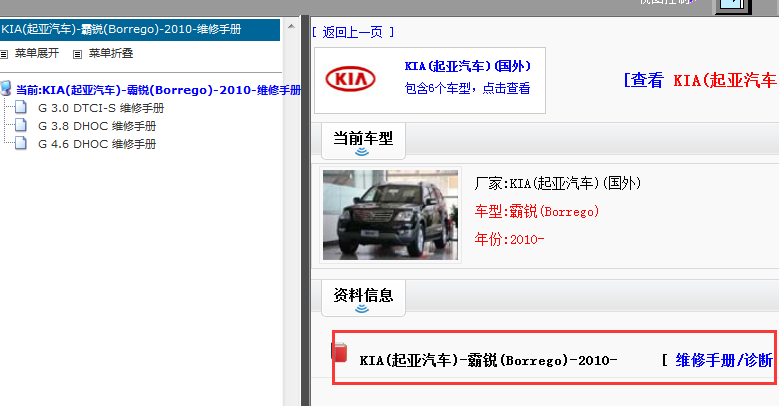This screenshot has height=406, width=779.
Task: Open G 3.0 DTCI-S 维修手册
Action: 101,108
